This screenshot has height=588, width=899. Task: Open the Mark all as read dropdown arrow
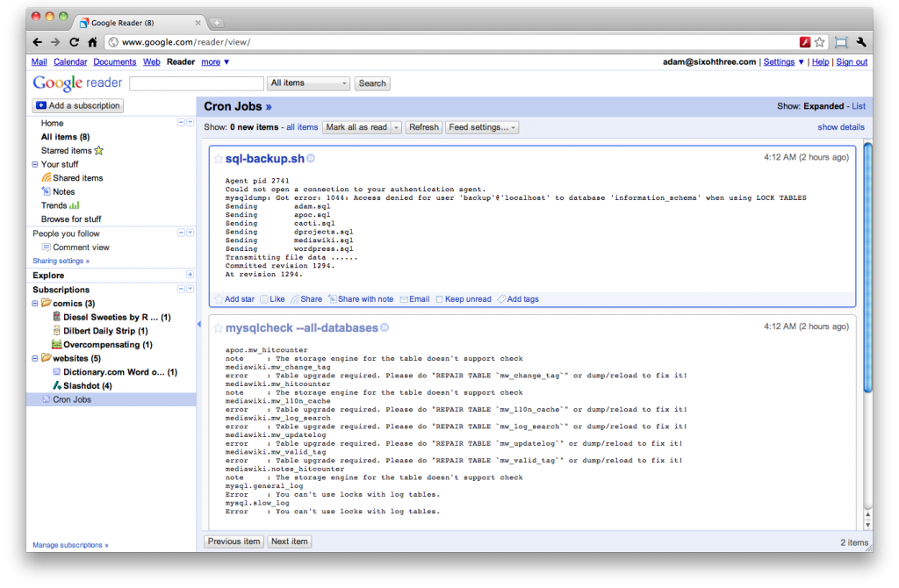396,127
